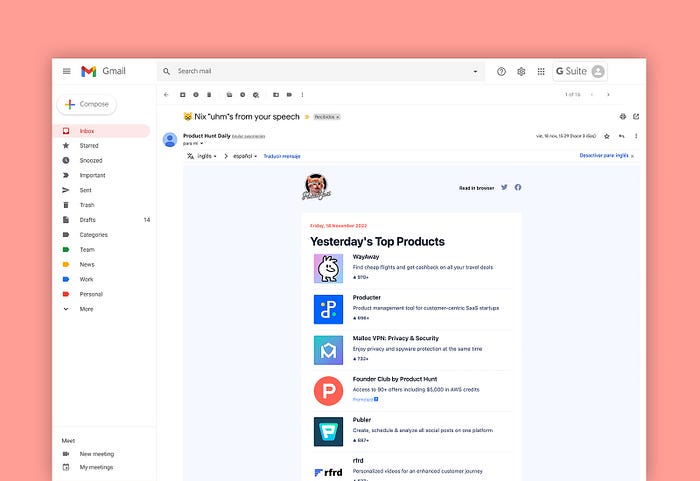This screenshot has height=481, width=700.
Task: Open the Important folder
Action: [x=92, y=175]
